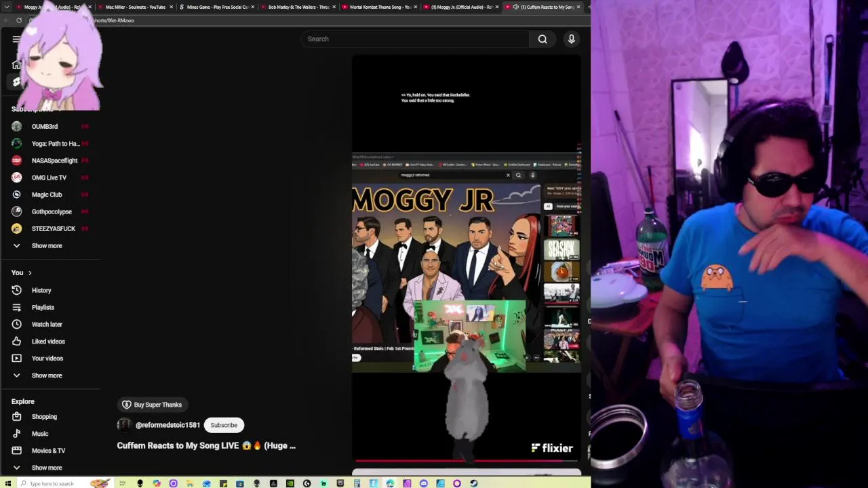Open the NVIDIA app from the taskbar
This screenshot has width=868, height=488.
[290, 483]
